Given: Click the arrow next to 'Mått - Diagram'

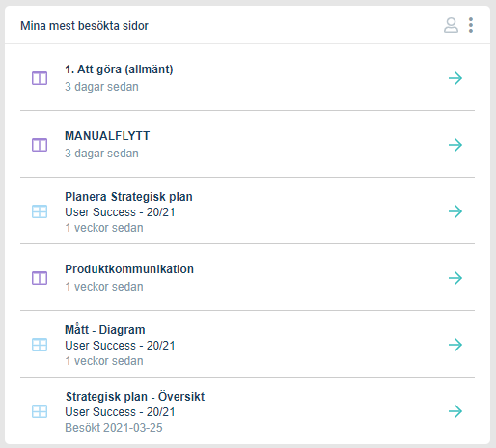Looking at the screenshot, I should click(455, 345).
